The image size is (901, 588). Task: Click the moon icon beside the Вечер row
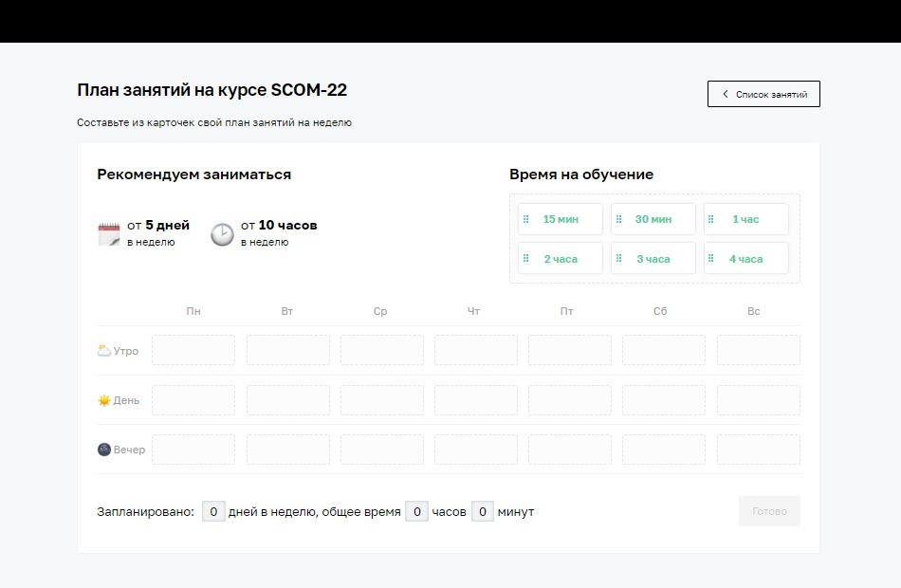click(x=103, y=449)
